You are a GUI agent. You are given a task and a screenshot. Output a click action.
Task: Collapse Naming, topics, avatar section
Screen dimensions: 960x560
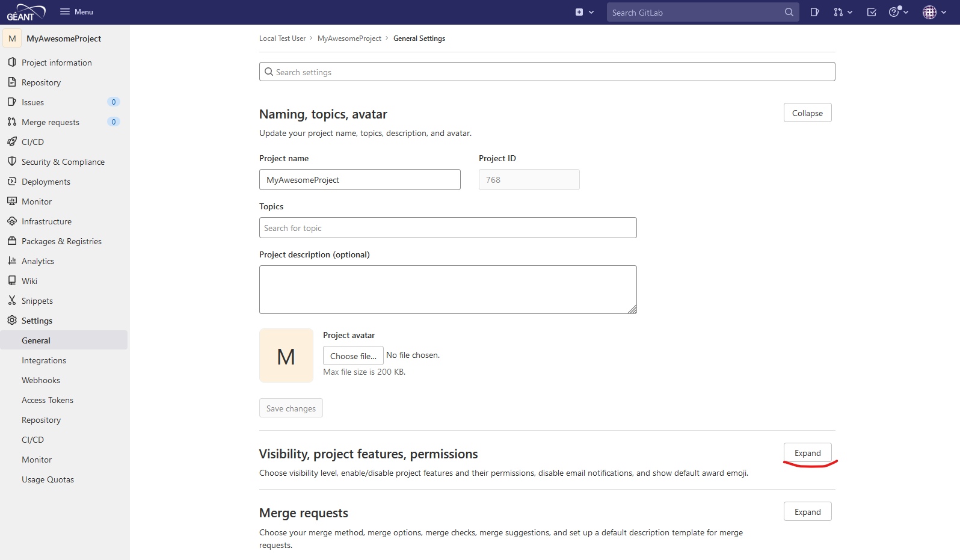pyautogui.click(x=807, y=113)
